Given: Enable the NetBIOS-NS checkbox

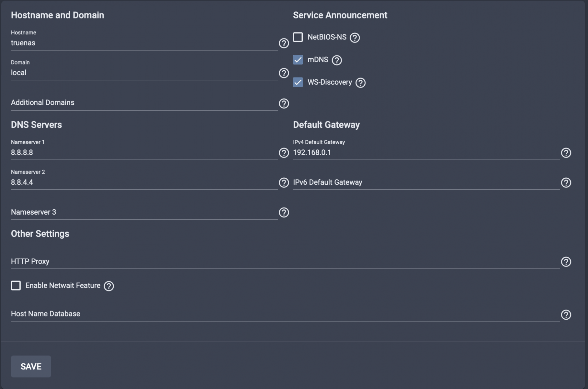Looking at the screenshot, I should 298,37.
